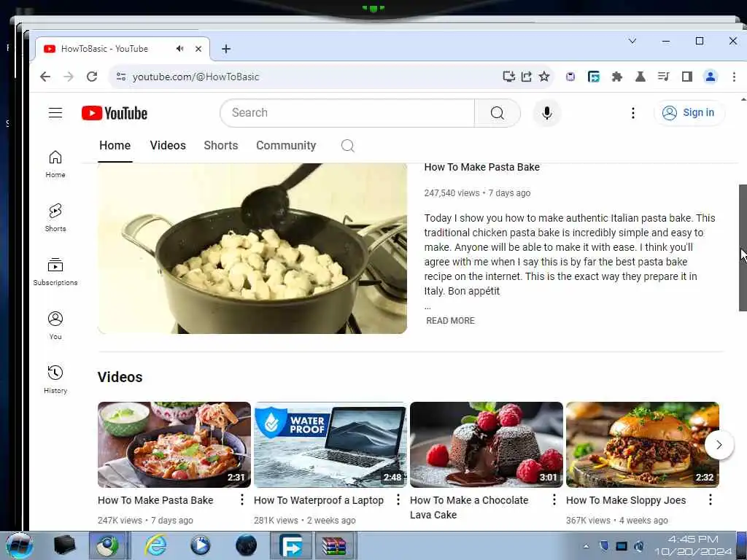
Task: Open the Extensions puzzle piece menu
Action: coord(616,77)
